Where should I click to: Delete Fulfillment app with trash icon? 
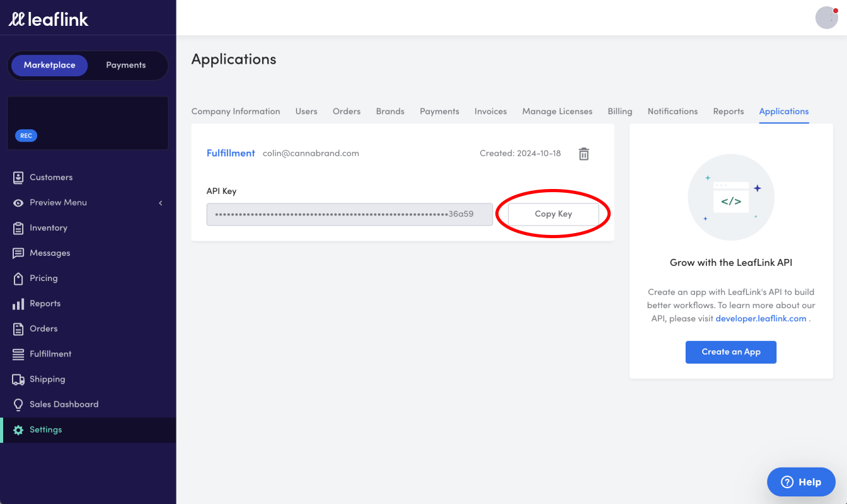[584, 154]
